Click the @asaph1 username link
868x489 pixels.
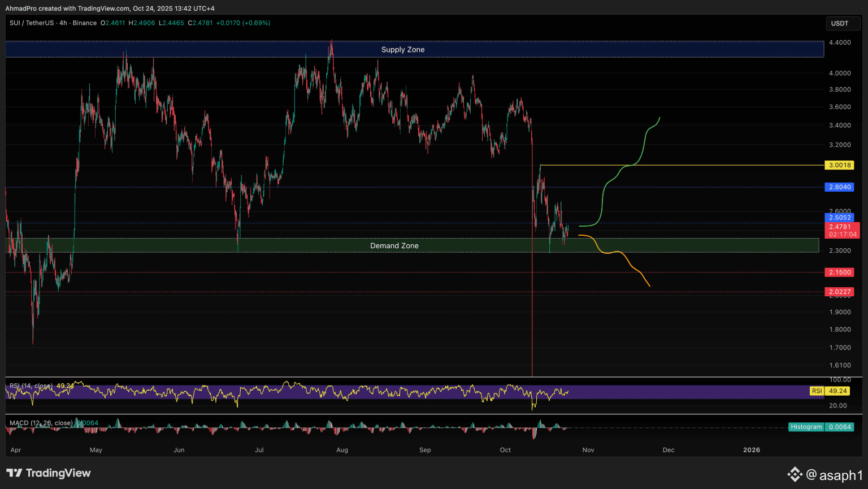834,475
